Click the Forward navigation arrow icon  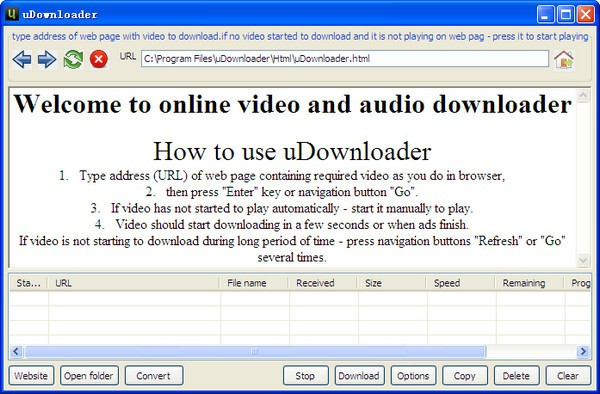[x=47, y=60]
